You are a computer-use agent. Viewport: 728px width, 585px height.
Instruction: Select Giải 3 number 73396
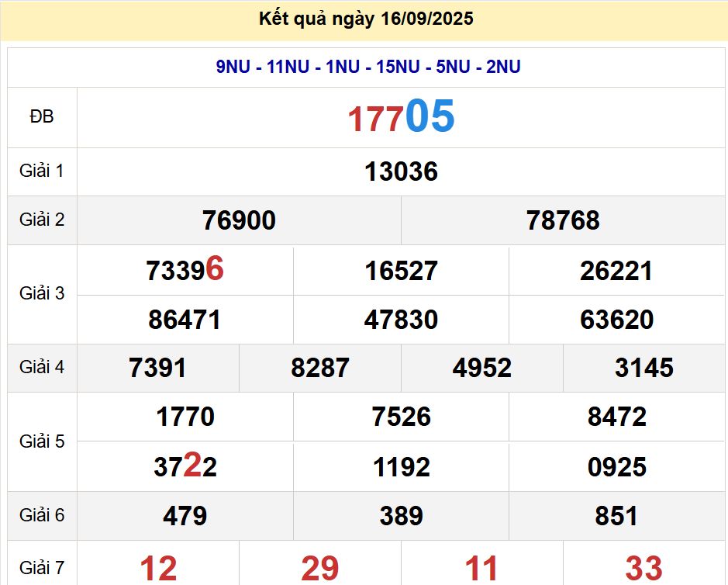click(x=185, y=271)
